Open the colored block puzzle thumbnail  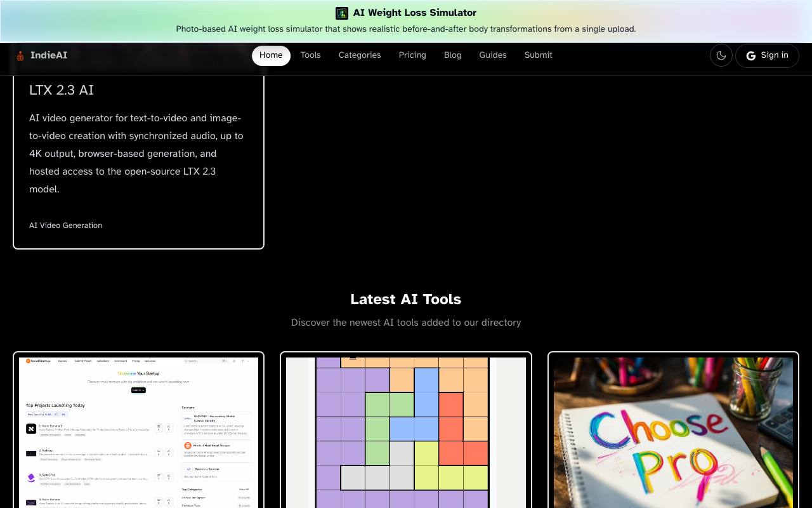pos(406,432)
